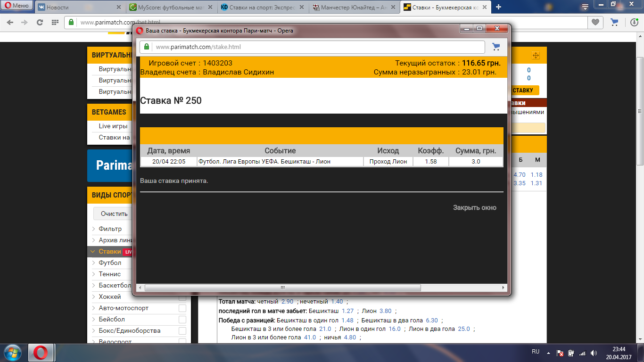This screenshot has width=644, height=362.
Task: Pick ничья odds 4.80
Action: click(x=350, y=337)
